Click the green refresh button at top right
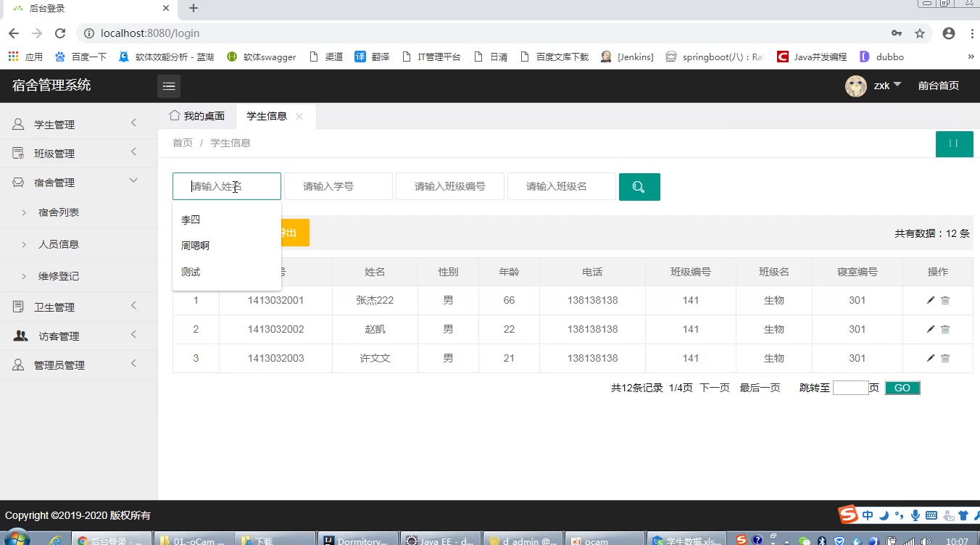 954,143
